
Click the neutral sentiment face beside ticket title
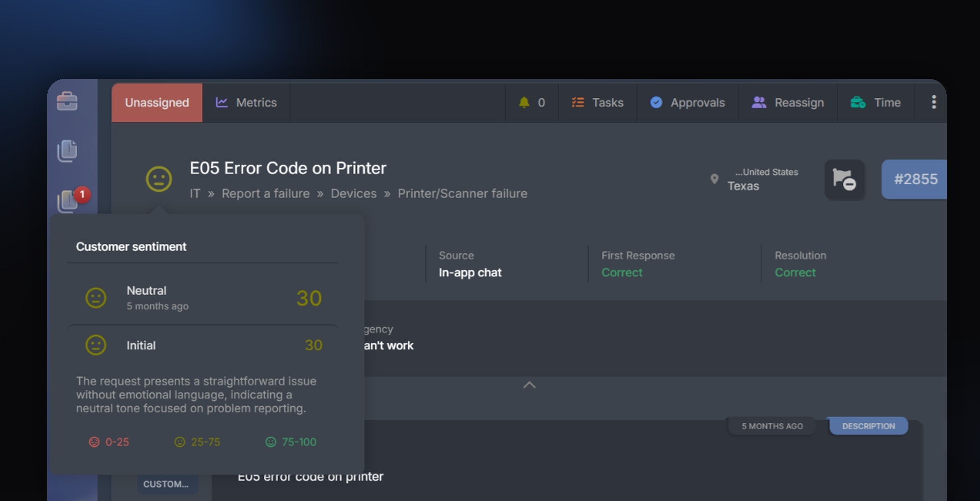pyautogui.click(x=159, y=179)
